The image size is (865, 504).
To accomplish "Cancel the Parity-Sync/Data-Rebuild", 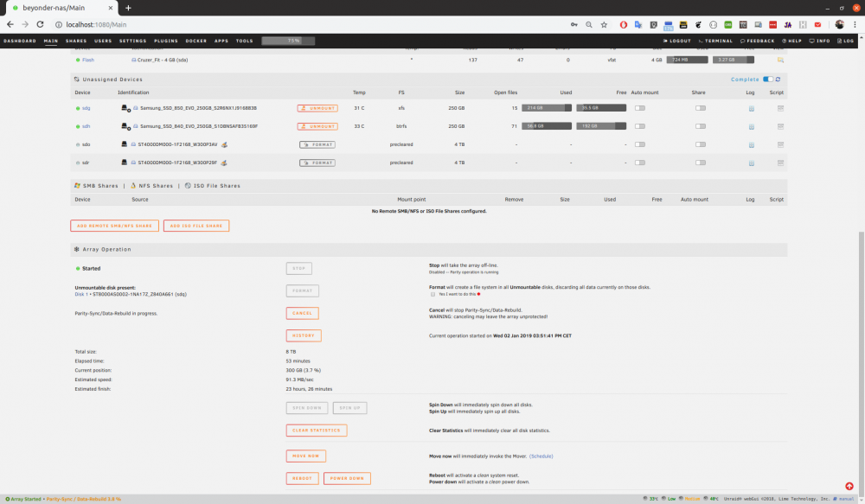I will coord(302,313).
